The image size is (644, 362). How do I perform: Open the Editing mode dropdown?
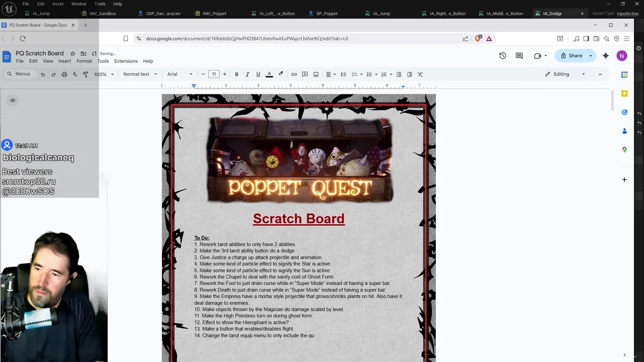(565, 74)
